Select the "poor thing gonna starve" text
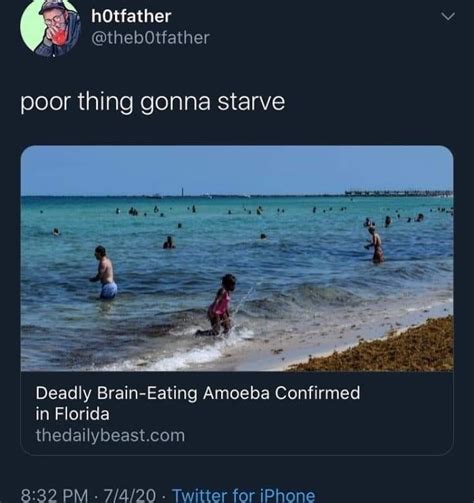Screen dimensions: 474x503 click(x=153, y=102)
